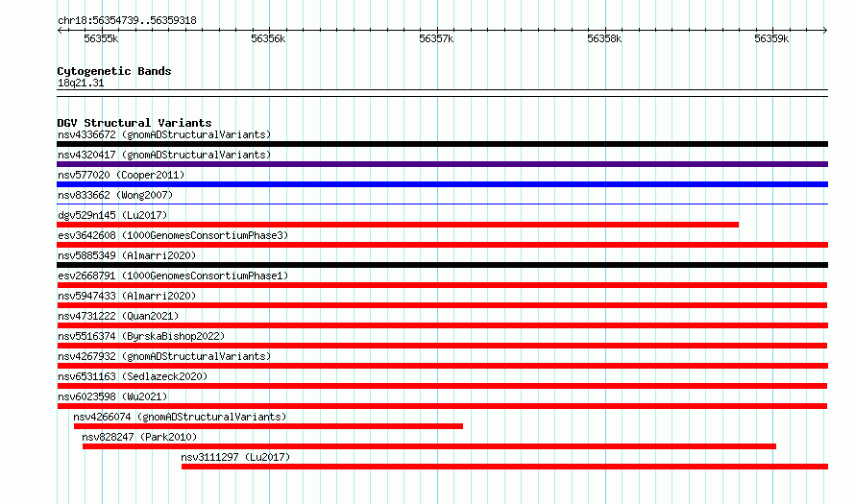The height and width of the screenshot is (504, 855).
Task: Click the short red bar under nsv4266074
Action: pyautogui.click(x=268, y=426)
